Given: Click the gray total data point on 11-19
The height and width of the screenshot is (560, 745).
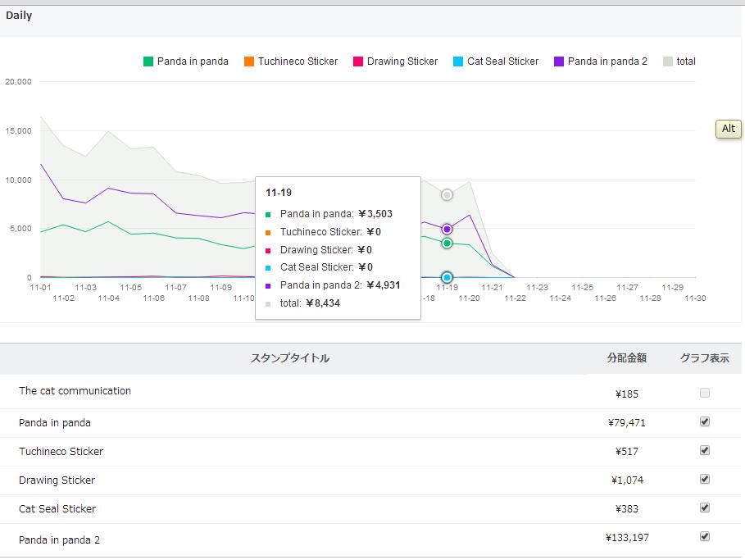Looking at the screenshot, I should (447, 195).
